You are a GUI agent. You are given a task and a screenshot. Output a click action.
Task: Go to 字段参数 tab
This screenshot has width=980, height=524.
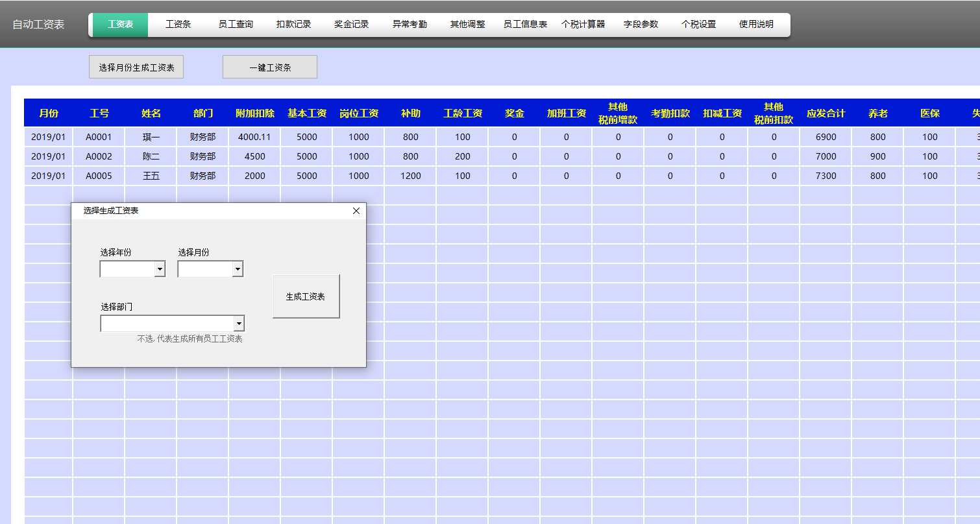(x=641, y=25)
